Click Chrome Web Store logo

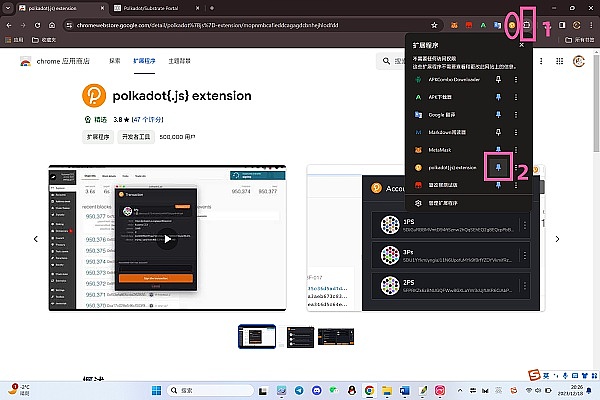point(26,61)
